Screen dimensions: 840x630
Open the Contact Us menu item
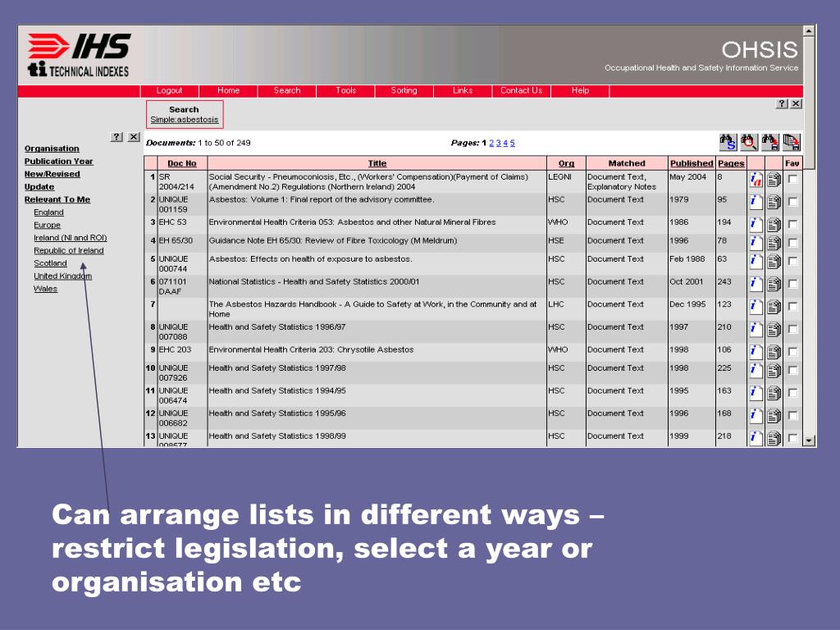click(x=521, y=90)
